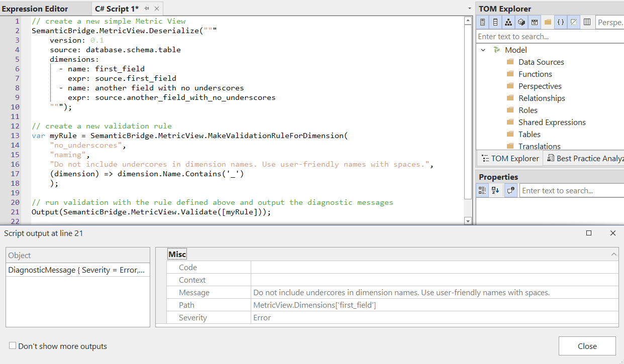Toggle the Measures filter in TOM Explorer toolbar
Viewport: 624px width, 364px height.
pyautogui.click(x=482, y=22)
